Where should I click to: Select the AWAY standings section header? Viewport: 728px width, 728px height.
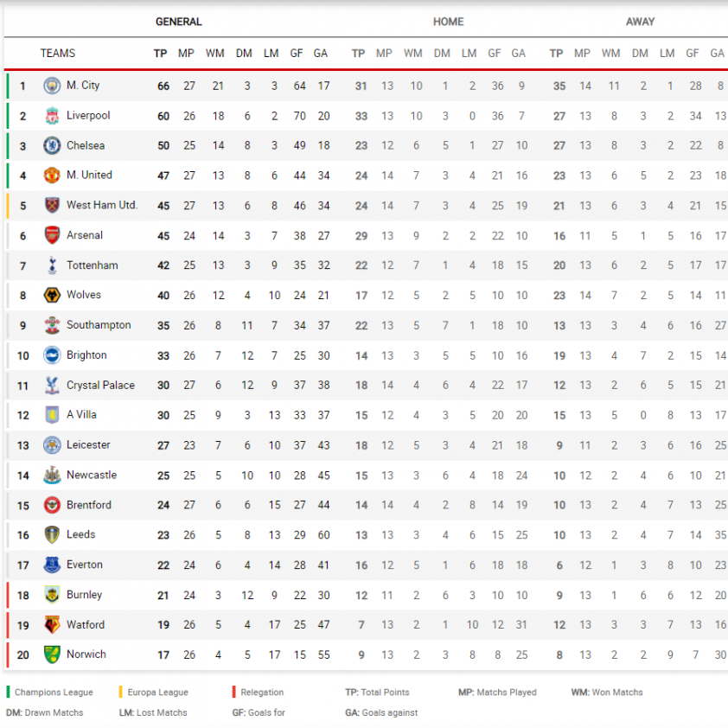(641, 22)
